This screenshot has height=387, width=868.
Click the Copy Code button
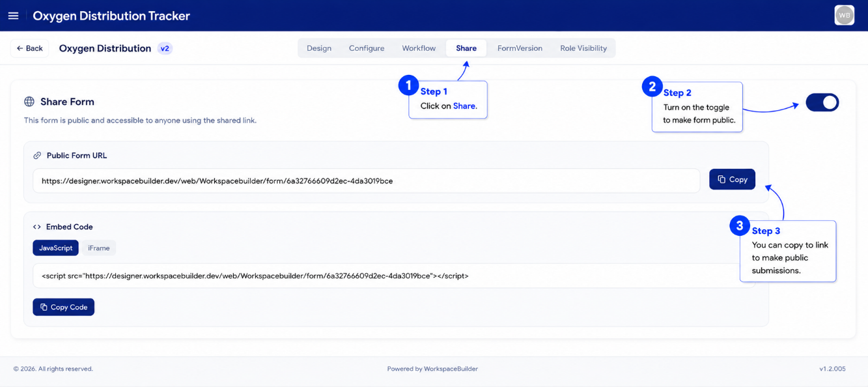(64, 307)
